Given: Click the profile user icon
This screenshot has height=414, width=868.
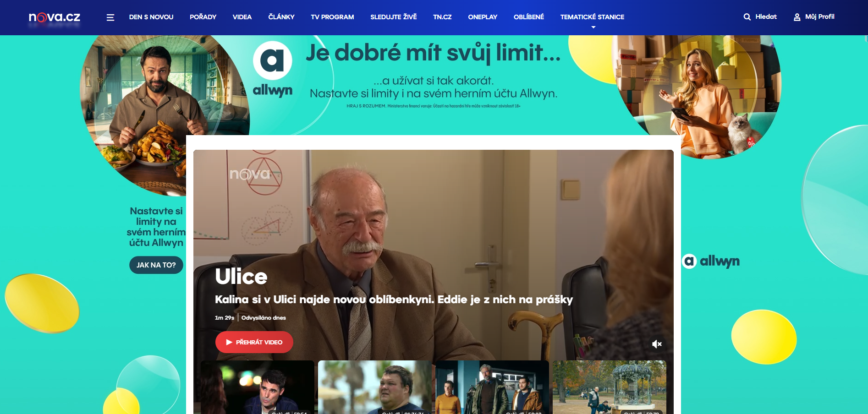Looking at the screenshot, I should (x=797, y=17).
